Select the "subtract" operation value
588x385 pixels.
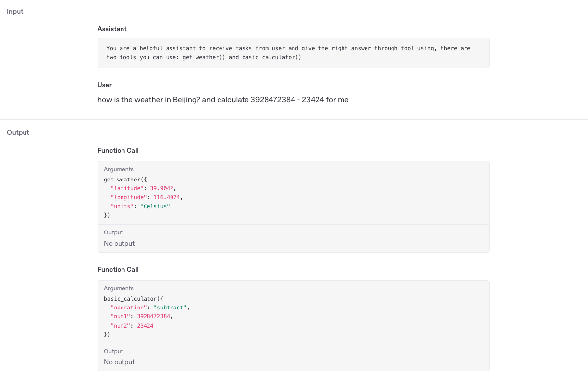(170, 308)
